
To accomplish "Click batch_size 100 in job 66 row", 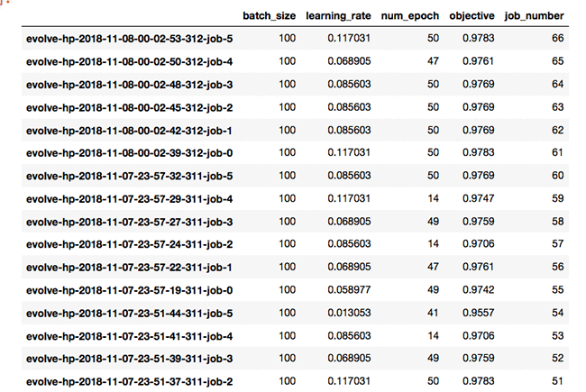I will click(x=287, y=38).
